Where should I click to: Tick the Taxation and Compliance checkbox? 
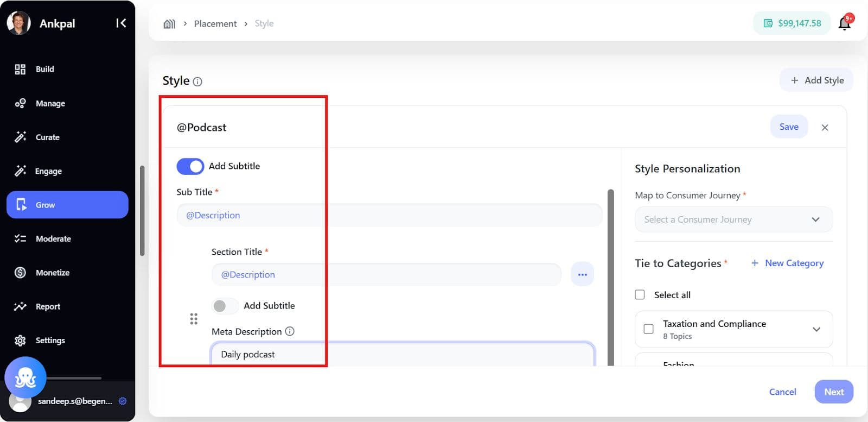tap(648, 329)
